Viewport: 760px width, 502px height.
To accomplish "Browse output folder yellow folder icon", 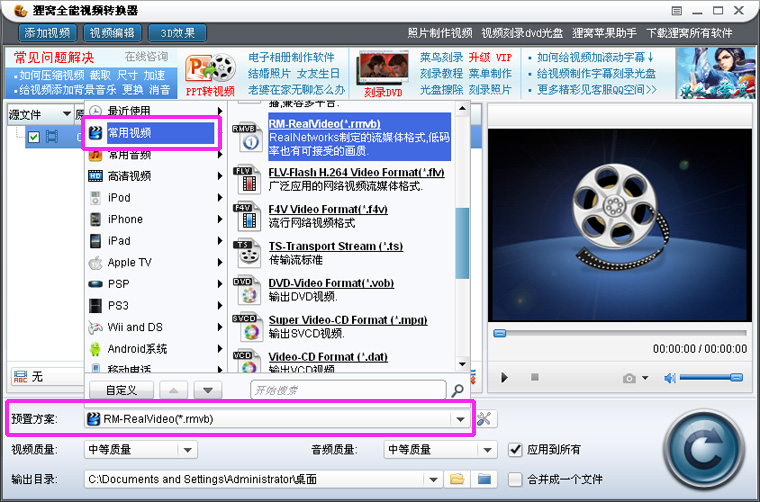I will [x=457, y=479].
